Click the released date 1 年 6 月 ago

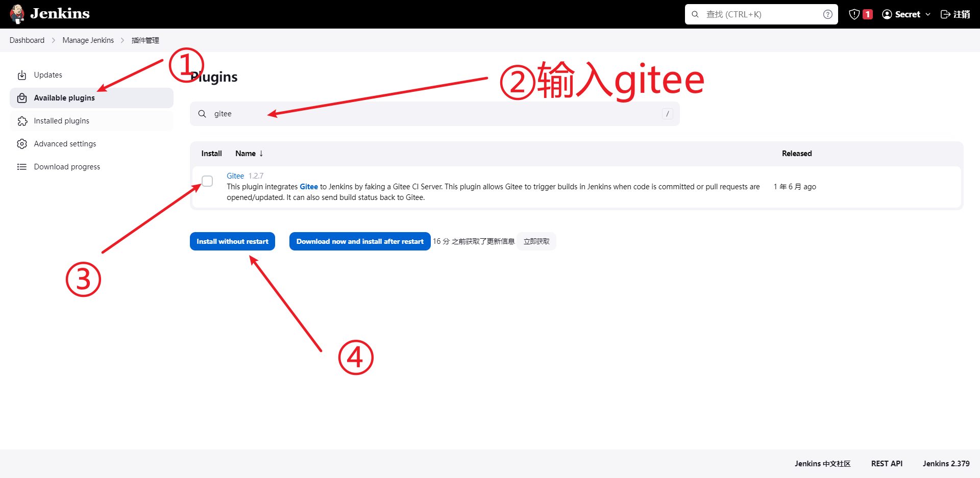(x=795, y=187)
